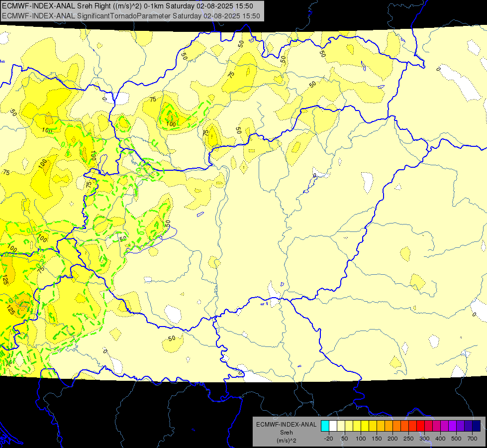Click the cyan swatch in the legend
Screen dimensions: 487x448
(x=325, y=426)
